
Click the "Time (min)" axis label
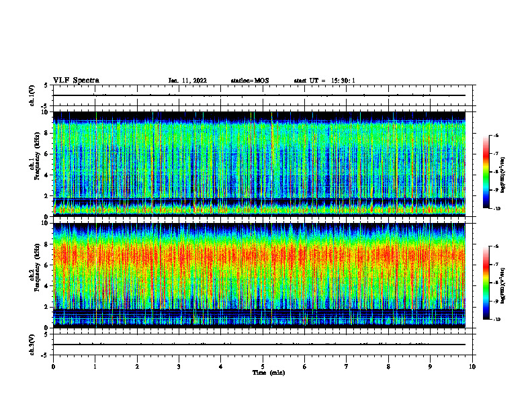point(269,373)
